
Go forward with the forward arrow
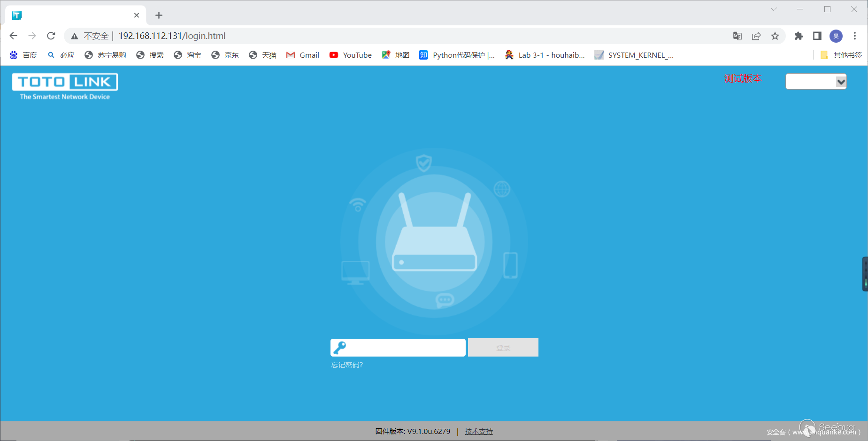point(32,36)
